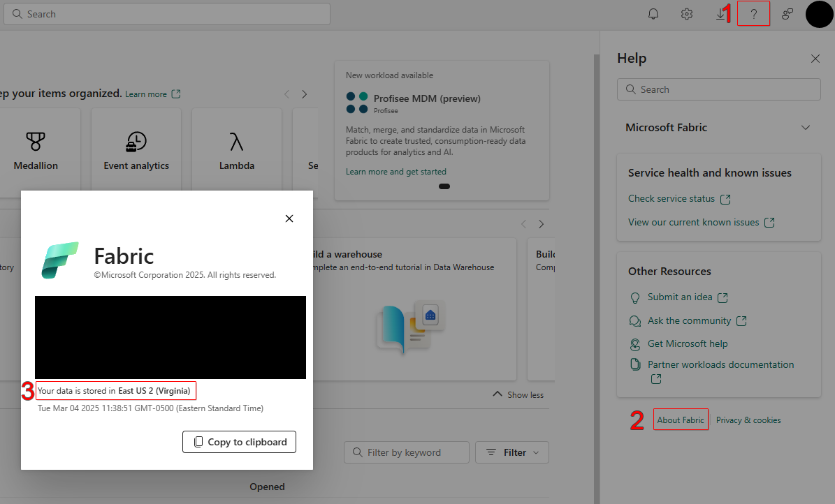Image resolution: width=835 pixels, height=504 pixels.
Task: Click the document icon beside Partner workloads documentation
Action: click(634, 364)
